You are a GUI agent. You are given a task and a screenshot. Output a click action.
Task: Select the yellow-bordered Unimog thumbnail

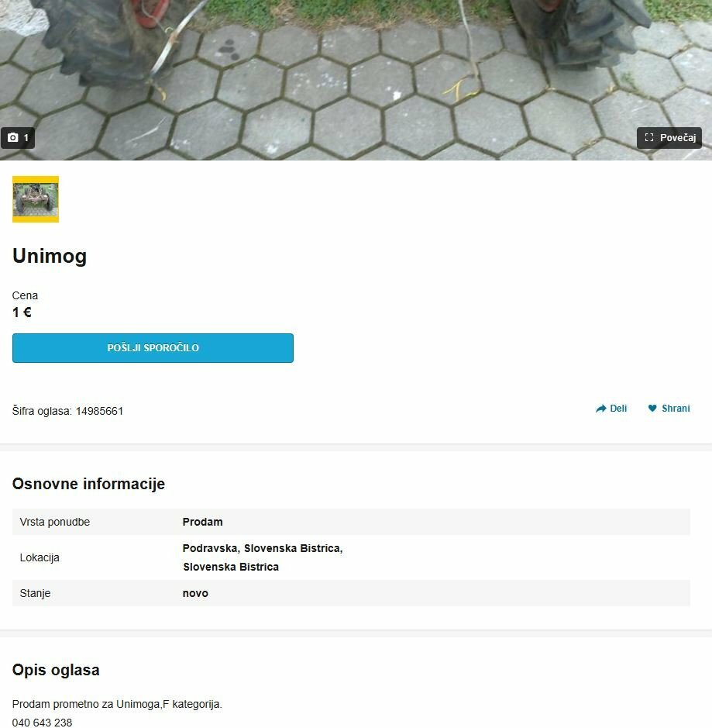pos(36,199)
